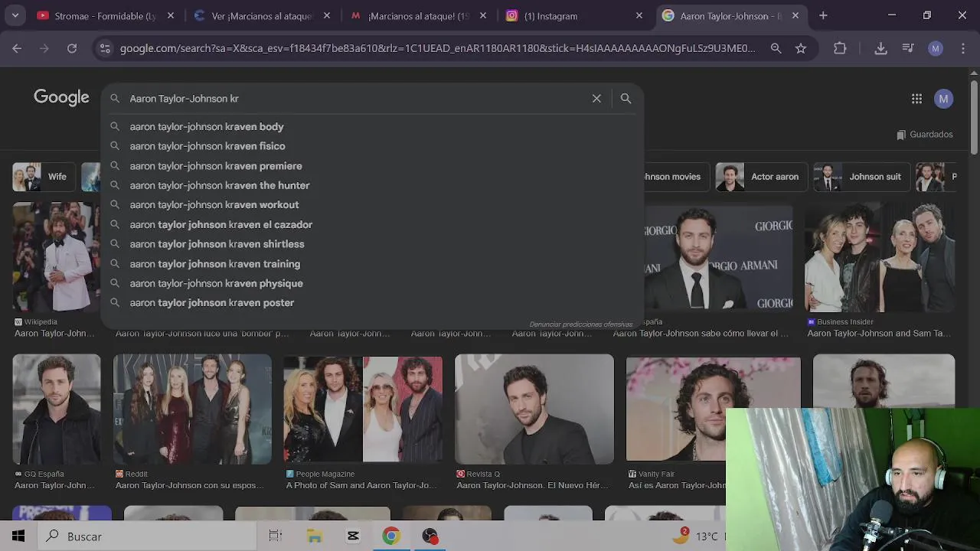
Task: Switch to the Ver ¡Marcianos al ataque tab
Action: [262, 15]
